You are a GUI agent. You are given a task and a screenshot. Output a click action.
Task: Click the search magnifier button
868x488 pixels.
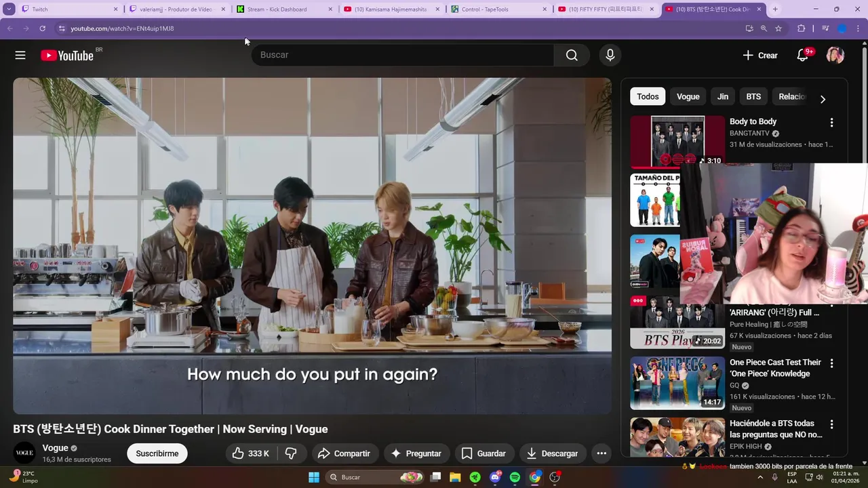pos(572,55)
